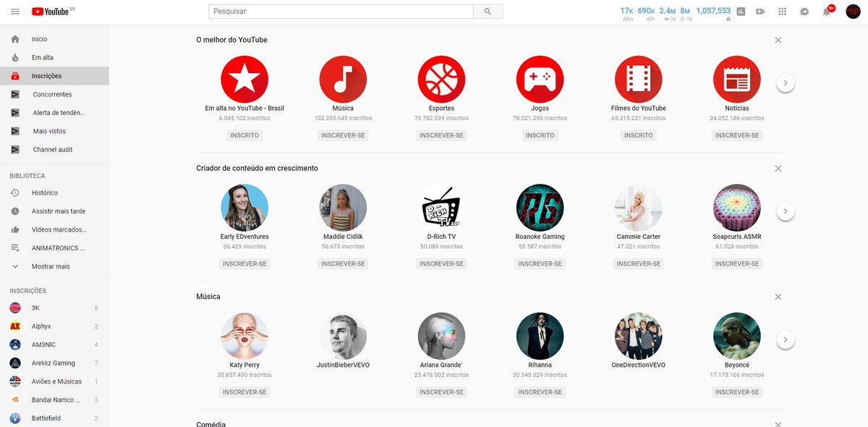The height and width of the screenshot is (427, 868).
Task: Open the channel stats bar-chart icon
Action: click(741, 12)
